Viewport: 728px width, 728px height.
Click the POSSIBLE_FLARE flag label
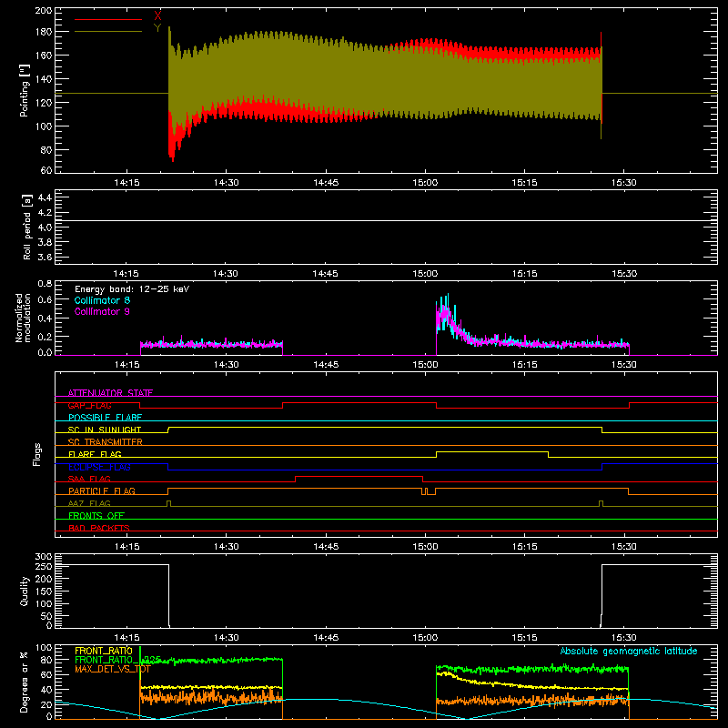[x=105, y=418]
